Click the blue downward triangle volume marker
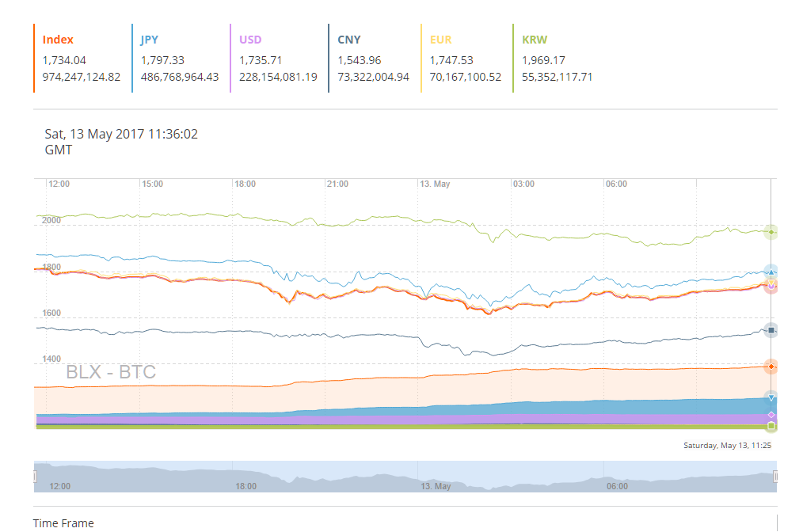803x532 pixels. (x=771, y=397)
